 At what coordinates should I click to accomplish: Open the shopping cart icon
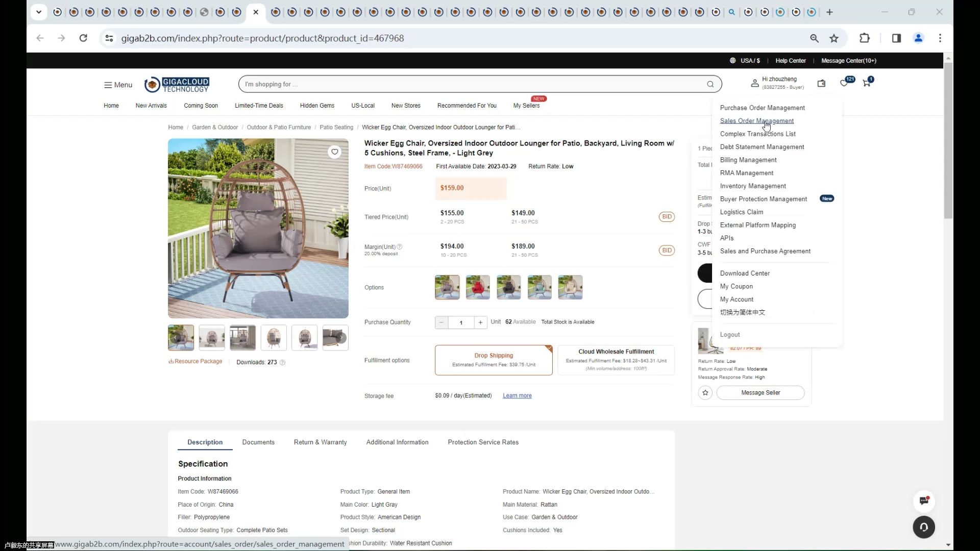pos(867,83)
